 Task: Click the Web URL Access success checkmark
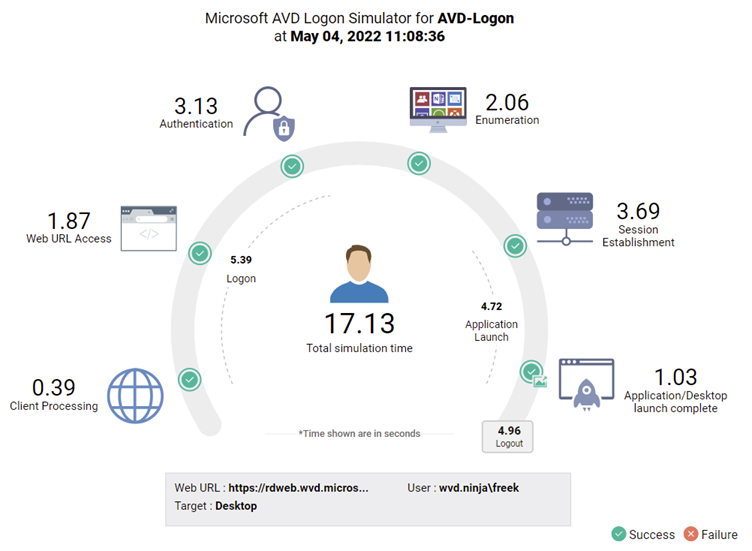(x=200, y=253)
